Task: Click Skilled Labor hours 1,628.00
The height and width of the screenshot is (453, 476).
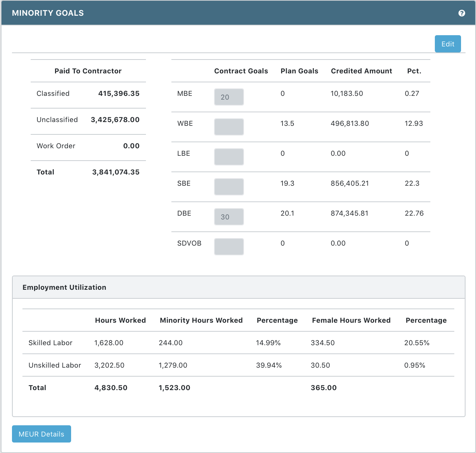Action: click(x=109, y=343)
